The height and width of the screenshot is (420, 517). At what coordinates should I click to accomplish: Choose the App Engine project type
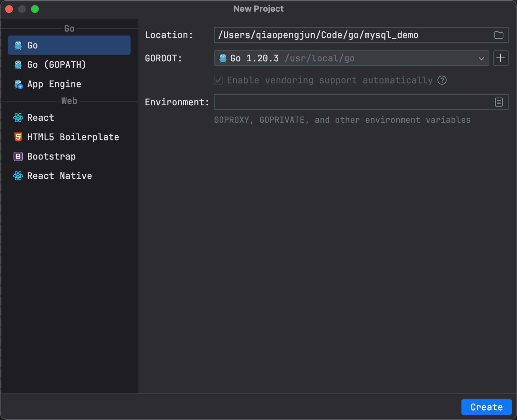click(x=69, y=84)
